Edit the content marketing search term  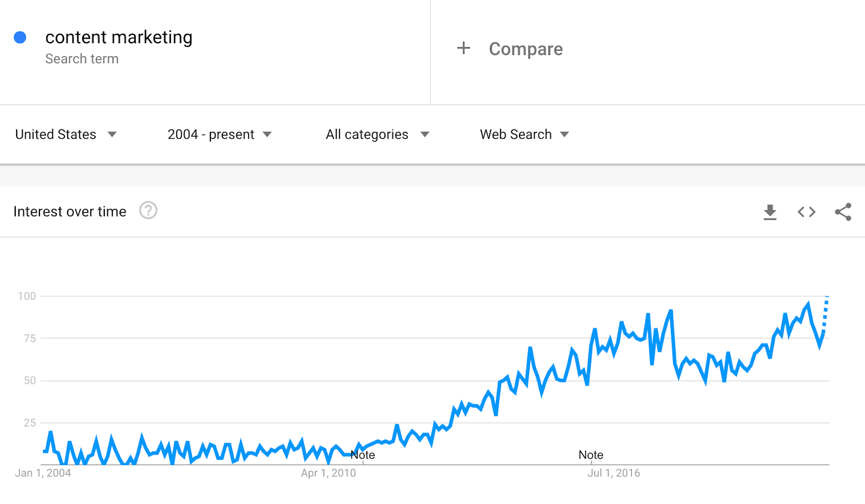tap(119, 37)
